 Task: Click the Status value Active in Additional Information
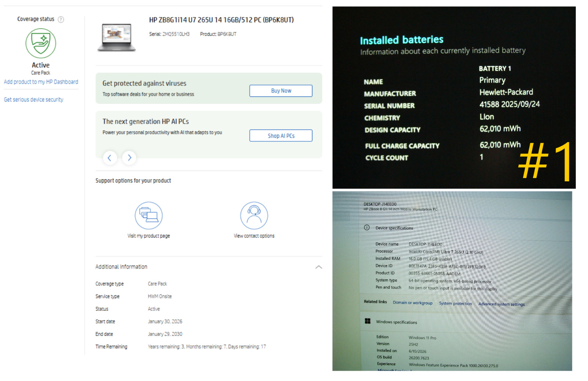(154, 309)
